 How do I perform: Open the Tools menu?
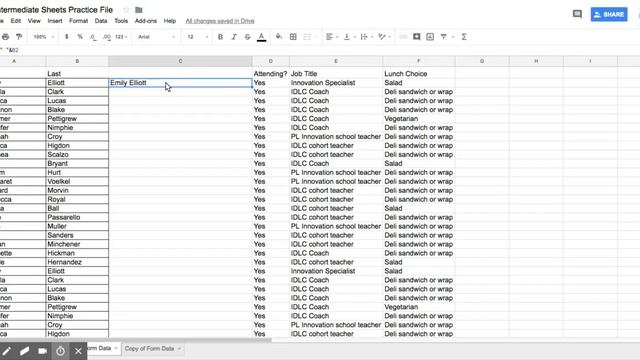point(121,21)
